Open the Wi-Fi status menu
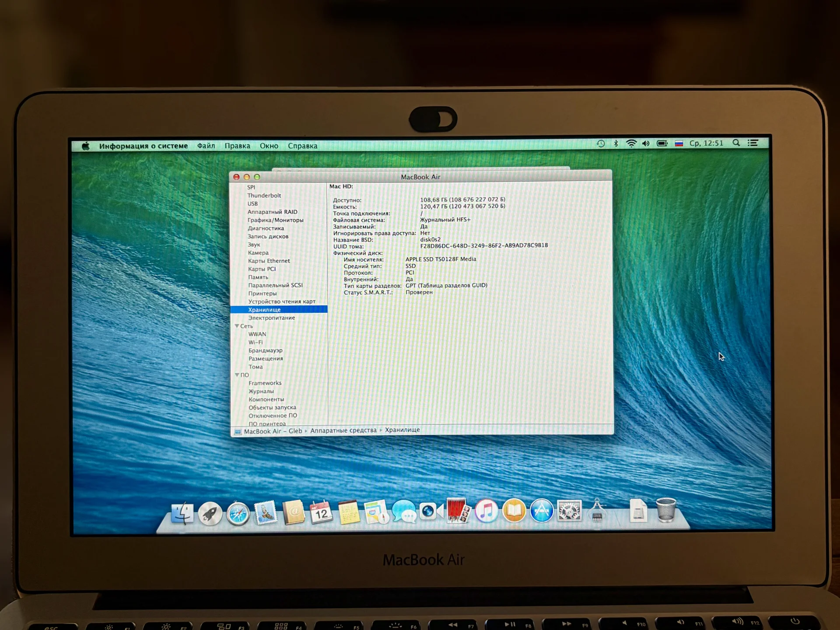This screenshot has height=630, width=840. click(631, 143)
